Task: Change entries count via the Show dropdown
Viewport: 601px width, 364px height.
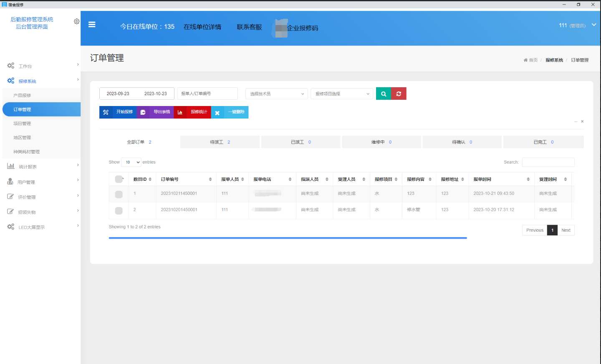Action: pos(131,162)
